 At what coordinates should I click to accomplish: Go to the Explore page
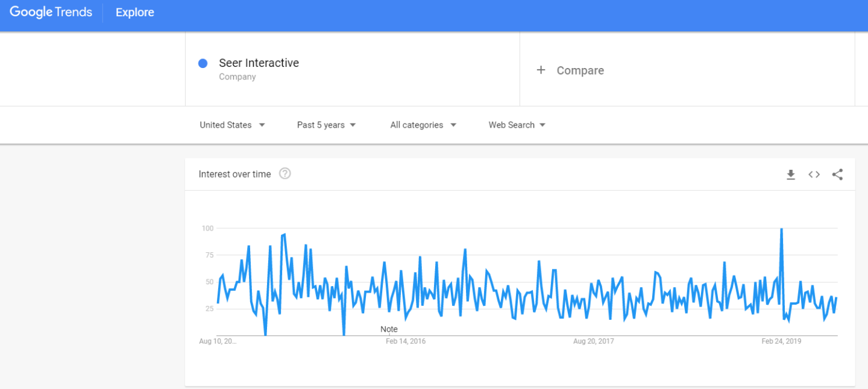[134, 13]
